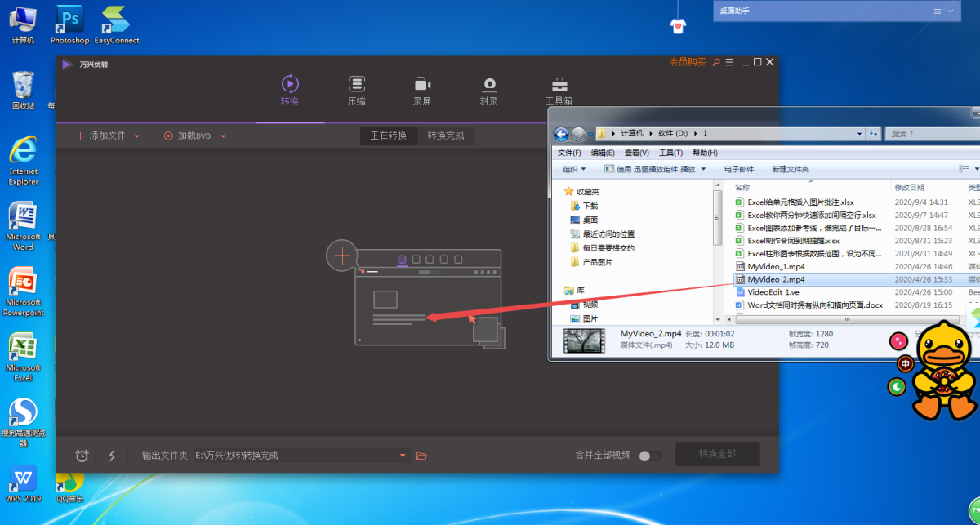
Task: Expand the 组织 menu in Explorer
Action: click(574, 169)
